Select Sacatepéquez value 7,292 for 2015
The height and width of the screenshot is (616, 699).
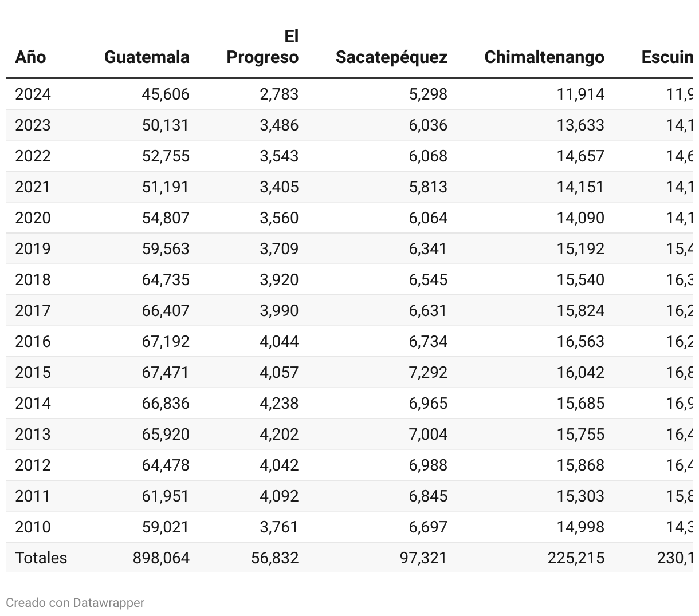tap(428, 372)
